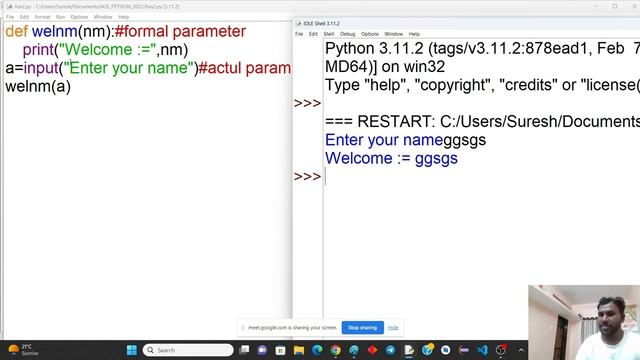This screenshot has width=640, height=360.
Task: Open Options menu in the editor window
Action: click(x=79, y=17)
